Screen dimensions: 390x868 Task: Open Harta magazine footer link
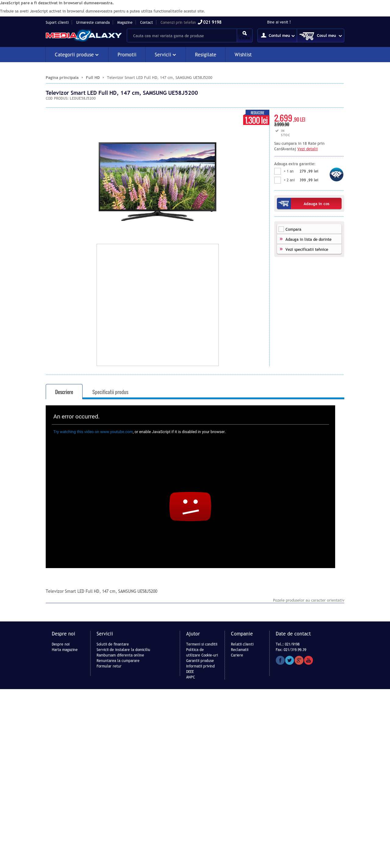click(65, 650)
